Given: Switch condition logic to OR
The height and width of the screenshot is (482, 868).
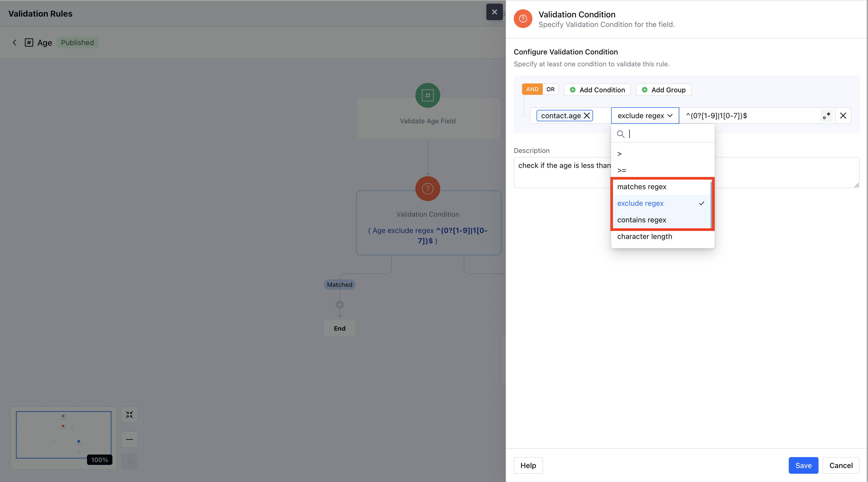Looking at the screenshot, I should [550, 89].
